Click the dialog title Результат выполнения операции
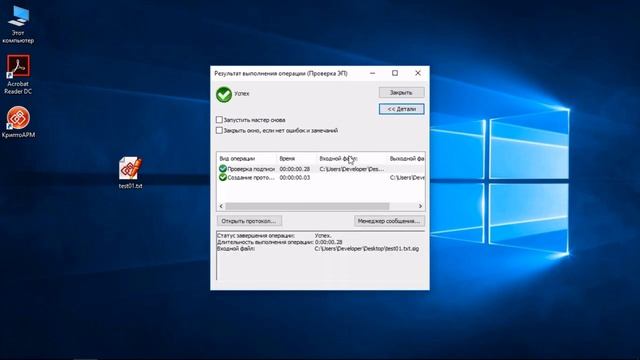Viewport: 640px width, 360px height. click(x=281, y=73)
